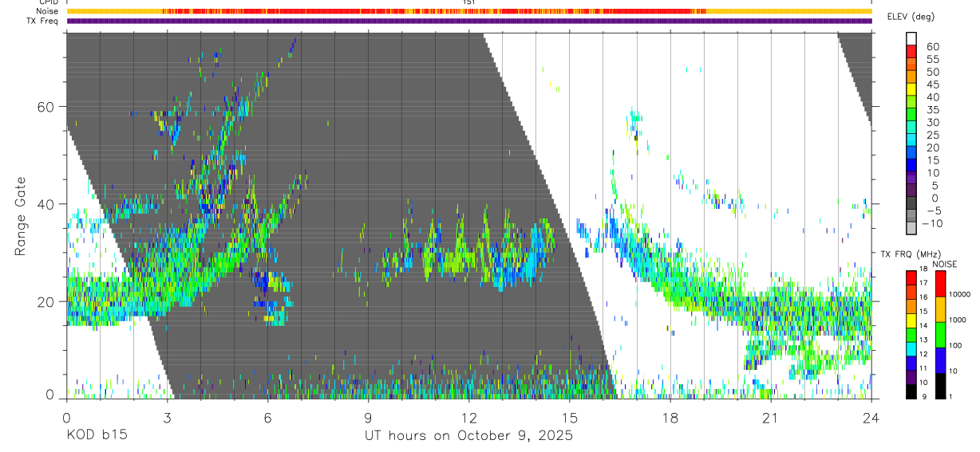Click the yellow segment of the ELEV color bar
This screenshot has height=452, width=980.
(x=911, y=89)
